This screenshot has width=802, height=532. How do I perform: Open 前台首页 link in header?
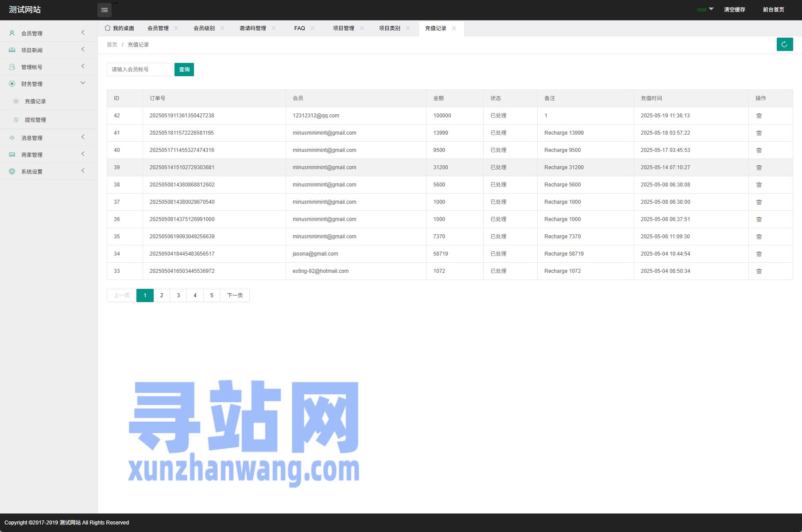point(773,9)
